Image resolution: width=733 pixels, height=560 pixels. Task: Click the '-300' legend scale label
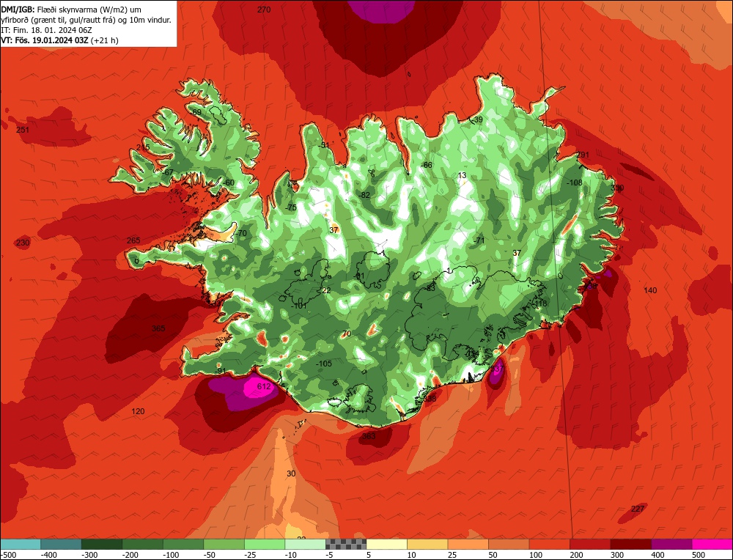89,555
